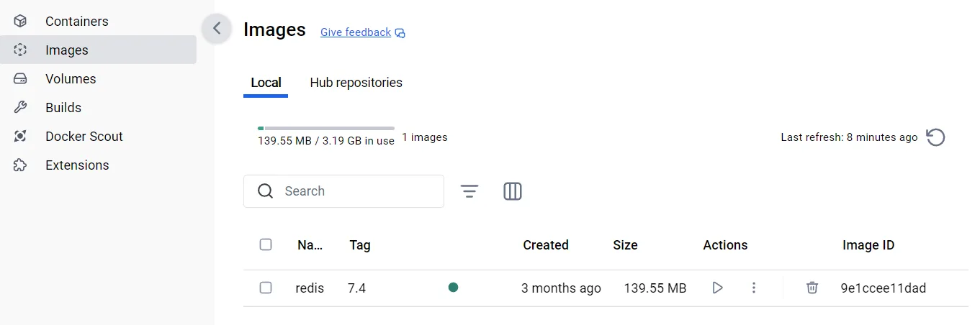Click the 7.4 tag cell
Viewport: 980px width, 325px height.
tap(357, 288)
